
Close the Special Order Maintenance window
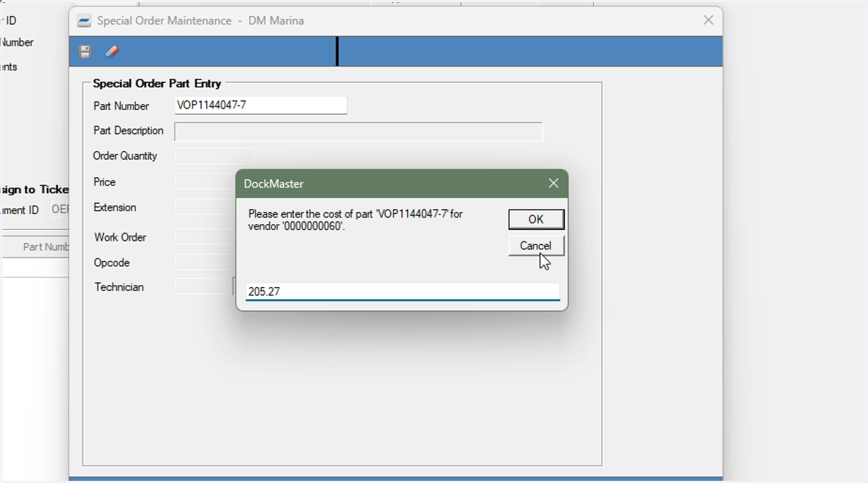pyautogui.click(x=709, y=20)
